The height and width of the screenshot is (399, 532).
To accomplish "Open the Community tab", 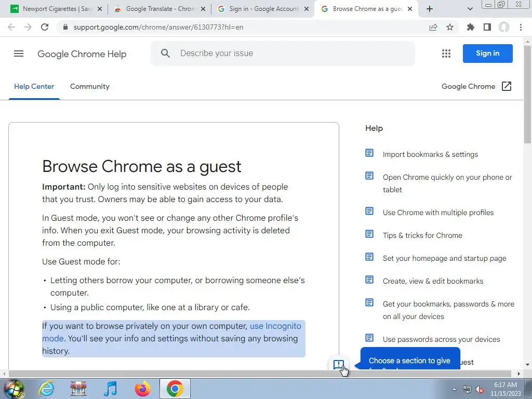I will [x=89, y=86].
